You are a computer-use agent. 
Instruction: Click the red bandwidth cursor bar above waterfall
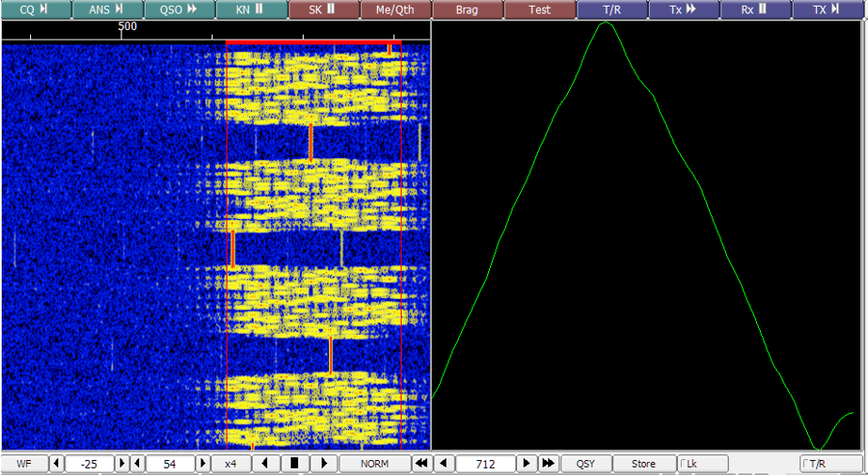click(x=313, y=42)
